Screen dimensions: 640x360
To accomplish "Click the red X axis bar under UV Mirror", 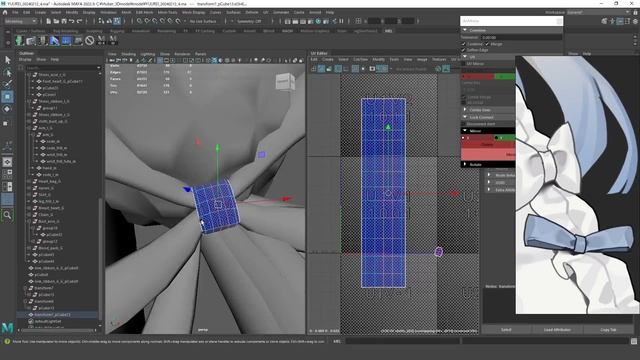I will 478,76.
